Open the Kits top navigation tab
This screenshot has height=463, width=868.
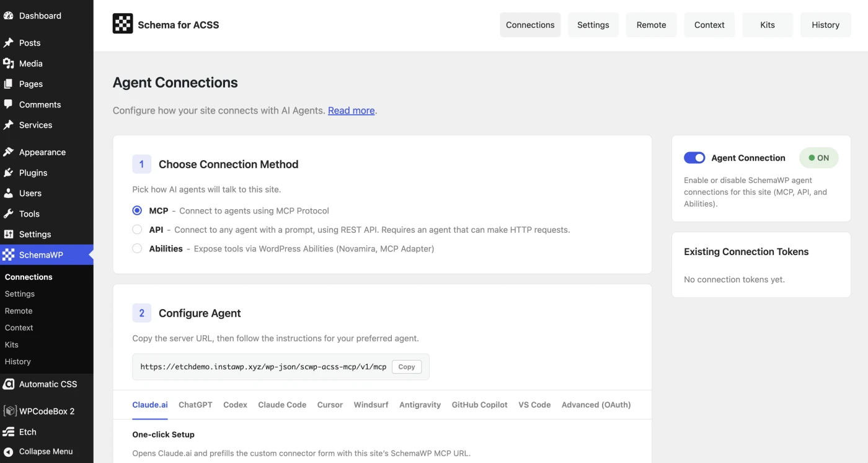pyautogui.click(x=768, y=25)
